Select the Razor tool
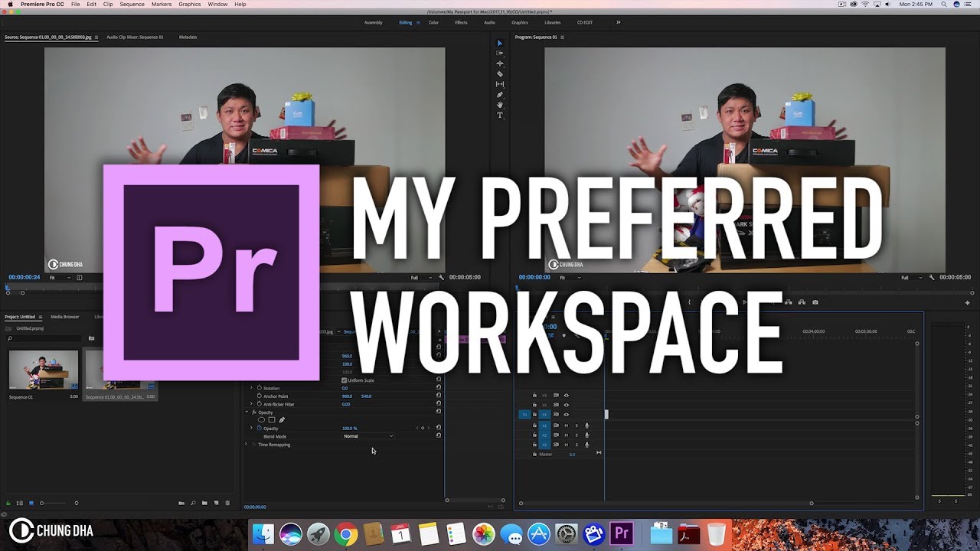980x551 pixels. pos(500,74)
